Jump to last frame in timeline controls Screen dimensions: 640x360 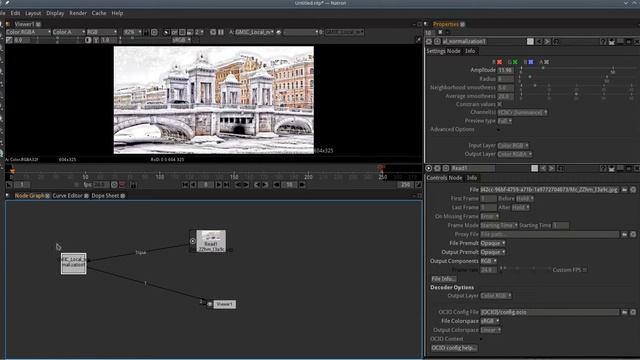(x=226, y=185)
